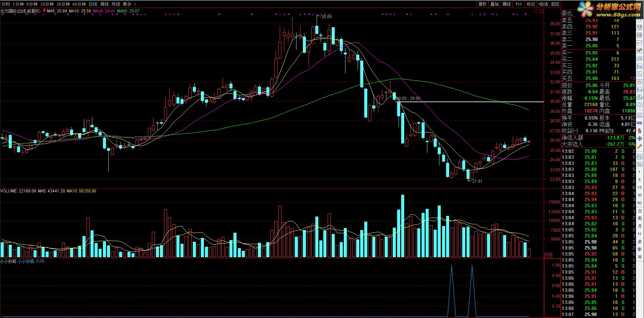Switch to 分时 intraday chart tab
Viewport: 644px width, 318px height.
(x=6, y=4)
